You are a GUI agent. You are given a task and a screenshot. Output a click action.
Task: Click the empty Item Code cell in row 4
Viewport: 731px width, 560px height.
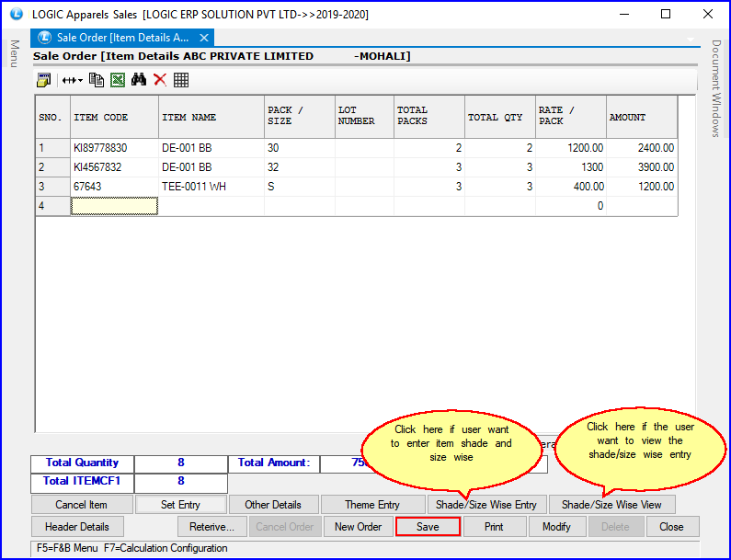tap(114, 206)
